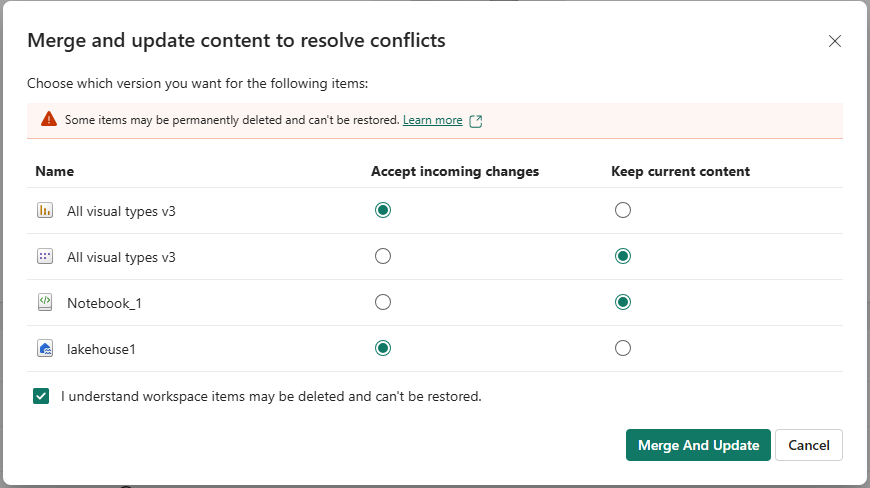Click the red warning triangle icon
This screenshot has width=870, height=488.
pyautogui.click(x=49, y=119)
